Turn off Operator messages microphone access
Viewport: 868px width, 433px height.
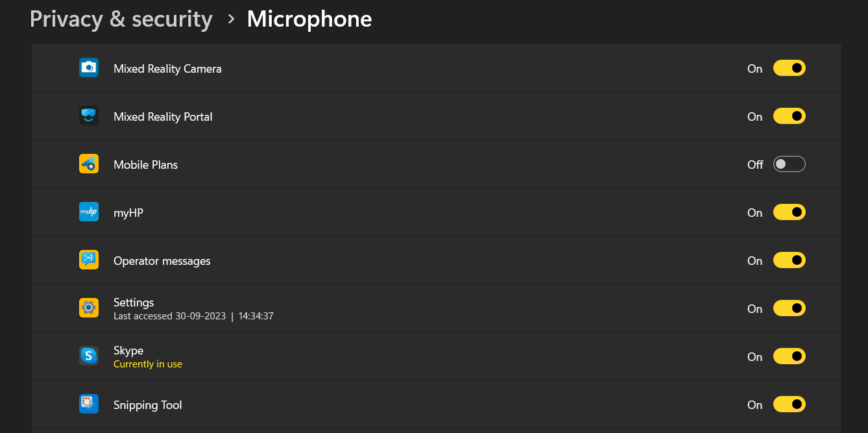click(789, 260)
